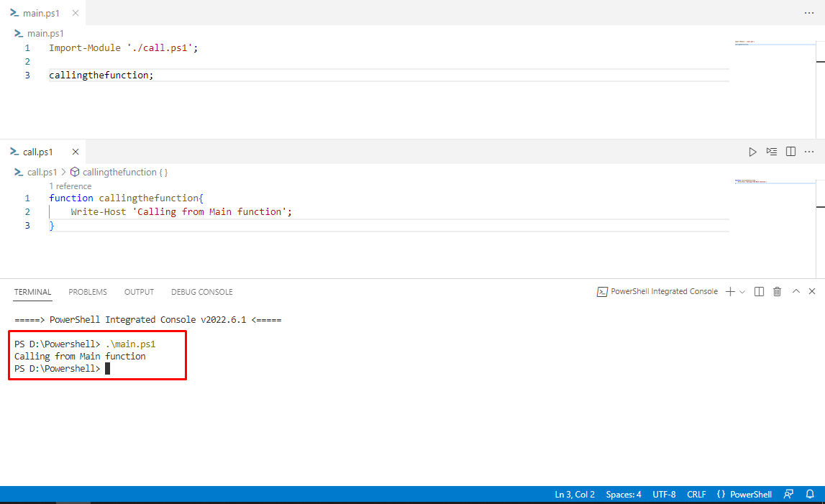Kill terminal with trash icon

pyautogui.click(x=777, y=292)
